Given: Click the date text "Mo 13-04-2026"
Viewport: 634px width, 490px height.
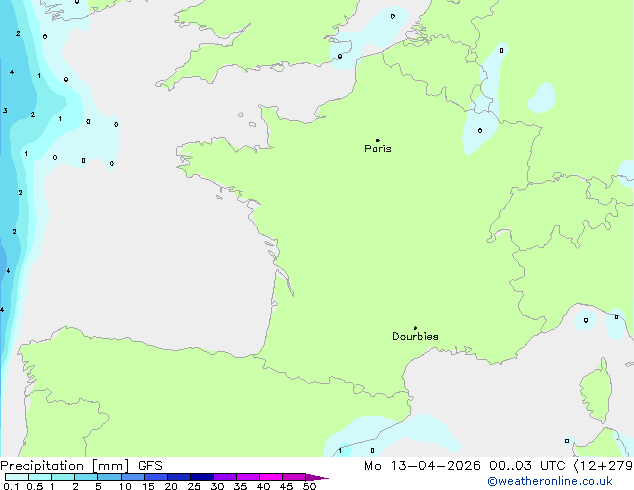Looking at the screenshot, I should coord(422,466).
